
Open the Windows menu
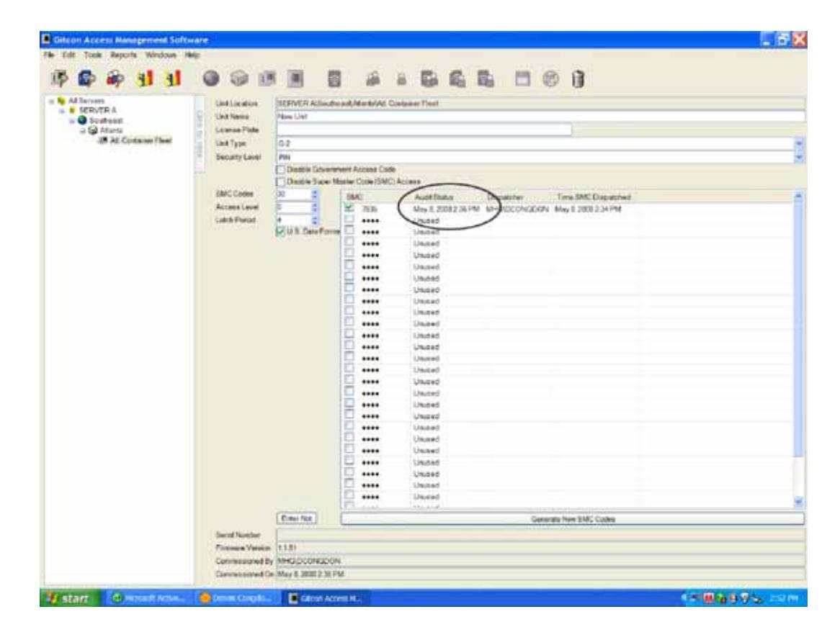point(161,55)
